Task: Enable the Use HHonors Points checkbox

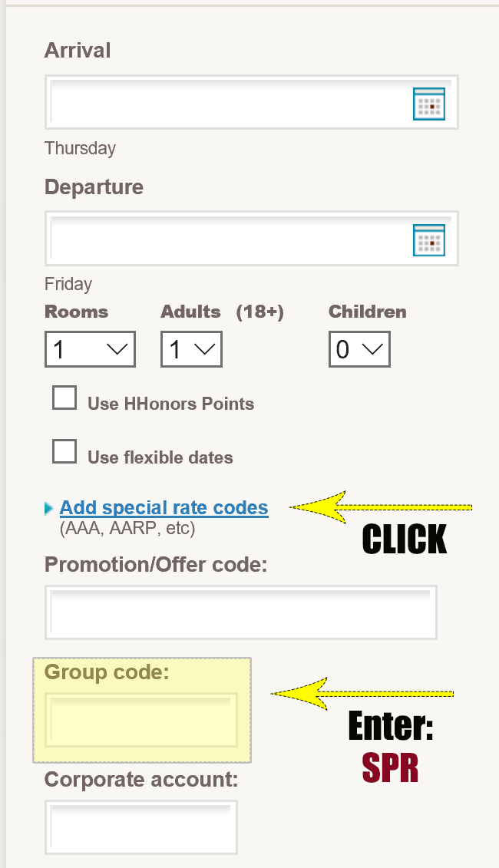Action: [64, 398]
